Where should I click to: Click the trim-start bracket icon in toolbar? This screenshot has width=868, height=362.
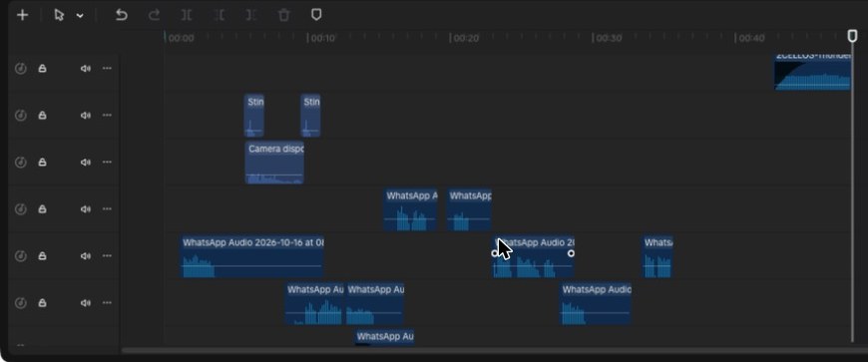219,16
